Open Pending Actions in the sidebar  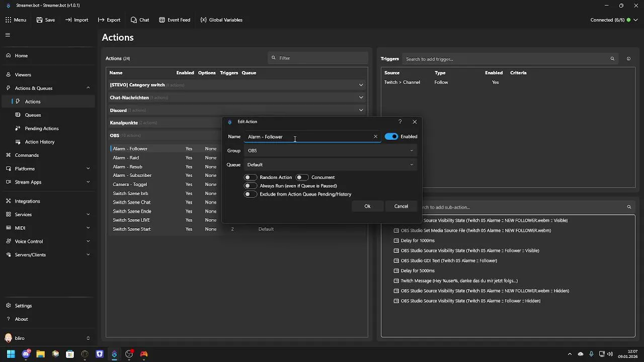(47, 129)
